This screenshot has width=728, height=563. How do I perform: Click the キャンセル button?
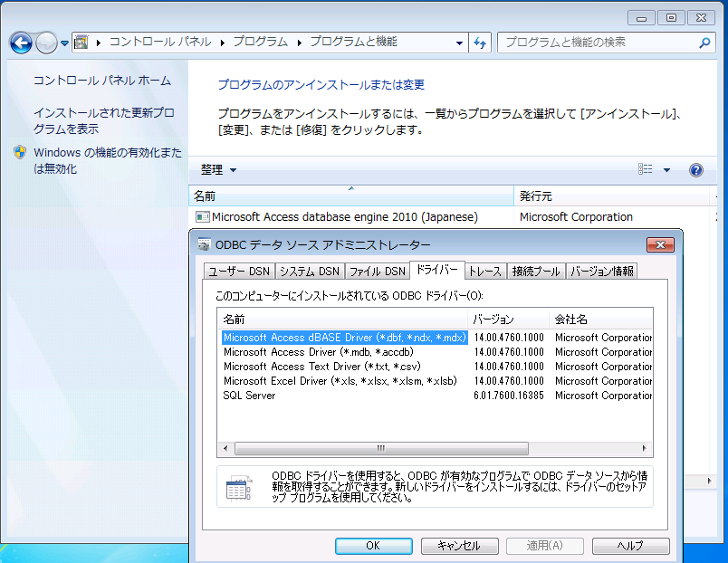pyautogui.click(x=460, y=546)
